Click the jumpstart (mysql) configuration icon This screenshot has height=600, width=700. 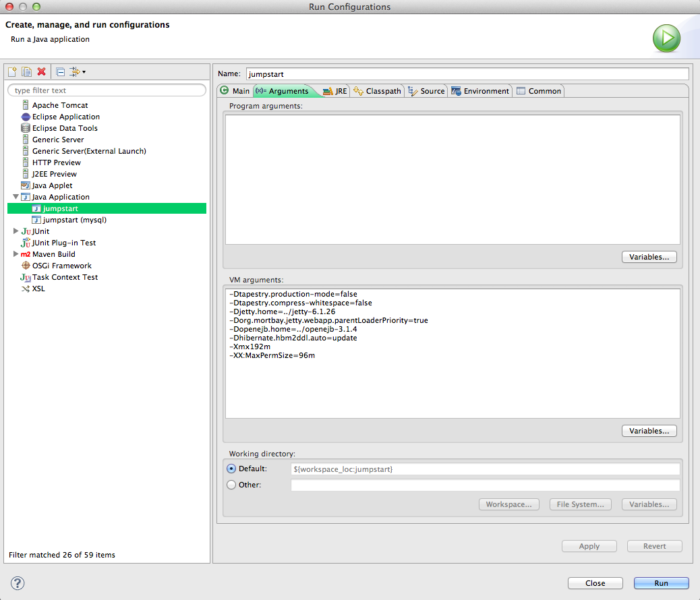coord(36,220)
